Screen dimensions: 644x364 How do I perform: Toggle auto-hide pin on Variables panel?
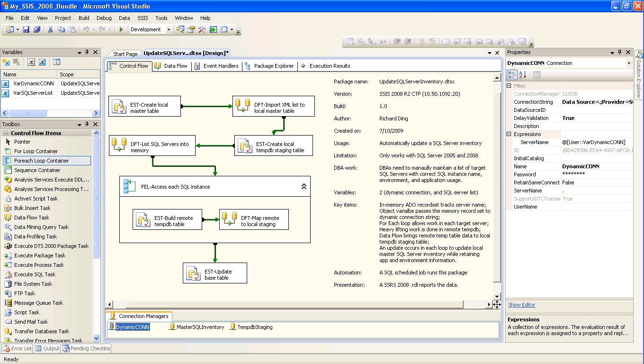pyautogui.click(x=87, y=52)
